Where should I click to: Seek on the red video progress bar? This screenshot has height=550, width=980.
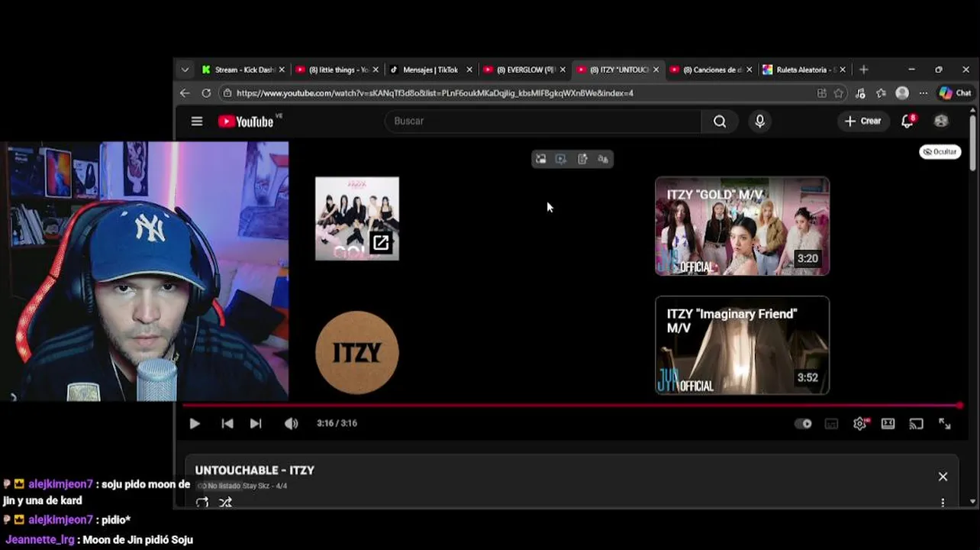click(571, 406)
